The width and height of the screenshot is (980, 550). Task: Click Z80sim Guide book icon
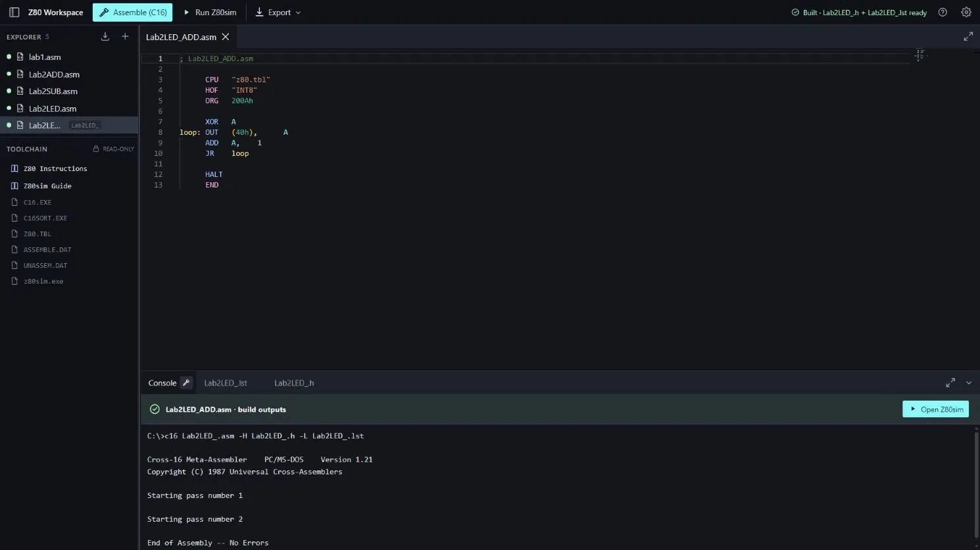[x=14, y=186]
